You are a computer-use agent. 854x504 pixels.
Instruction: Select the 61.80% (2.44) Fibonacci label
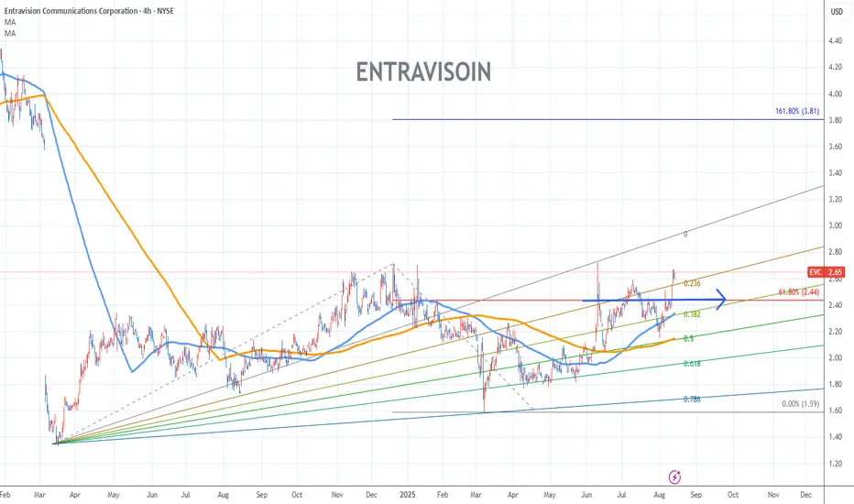coord(798,292)
